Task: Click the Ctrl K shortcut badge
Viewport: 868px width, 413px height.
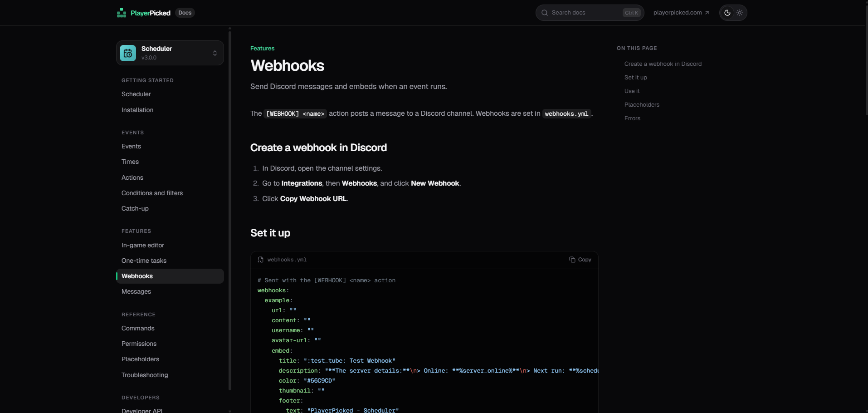Action: pyautogui.click(x=631, y=13)
